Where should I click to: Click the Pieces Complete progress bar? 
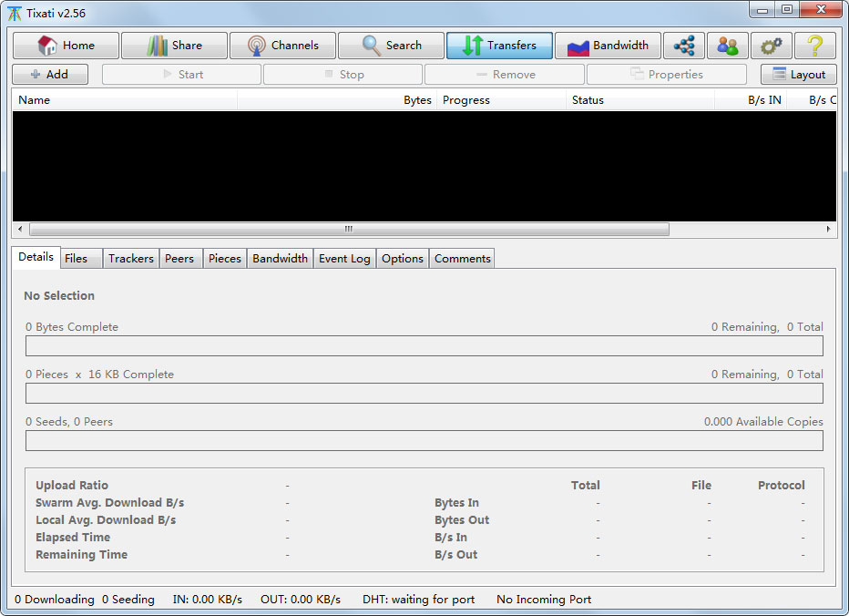tap(424, 394)
